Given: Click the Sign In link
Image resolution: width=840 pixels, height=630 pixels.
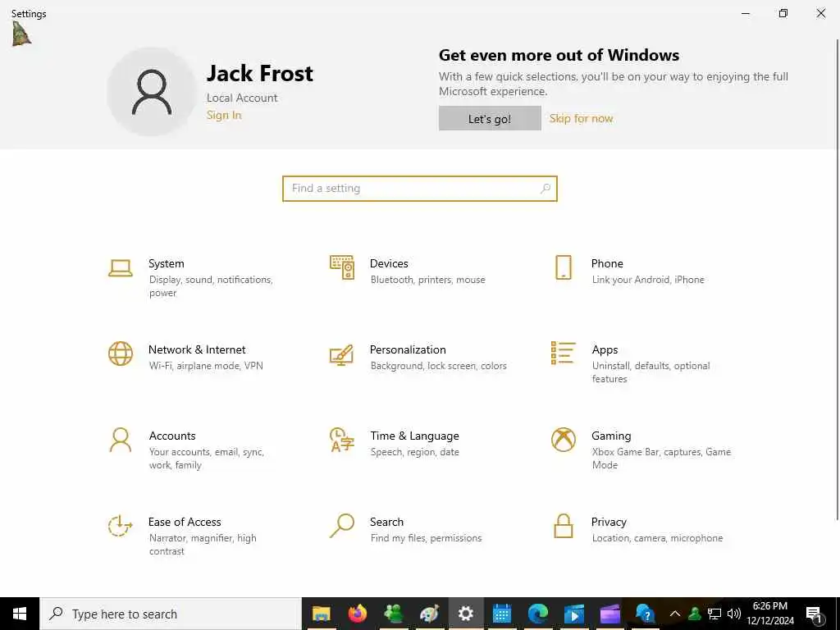Looking at the screenshot, I should click(x=224, y=115).
